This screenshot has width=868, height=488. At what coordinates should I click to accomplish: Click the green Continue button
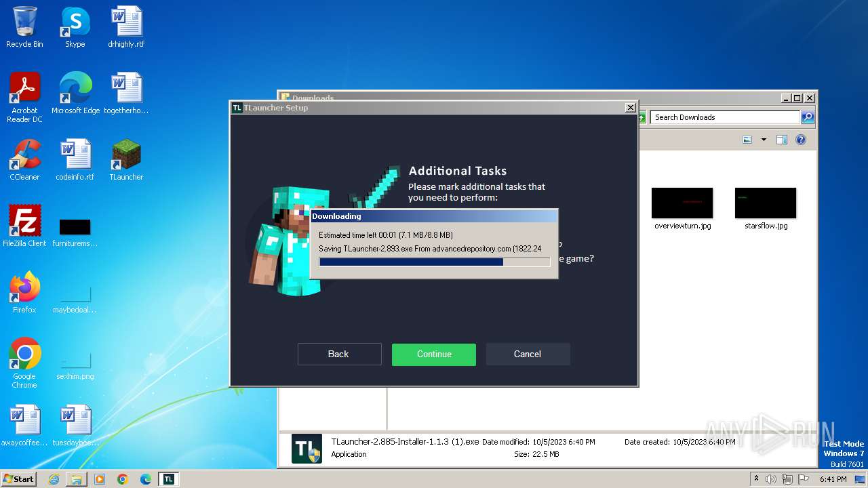pyautogui.click(x=434, y=354)
